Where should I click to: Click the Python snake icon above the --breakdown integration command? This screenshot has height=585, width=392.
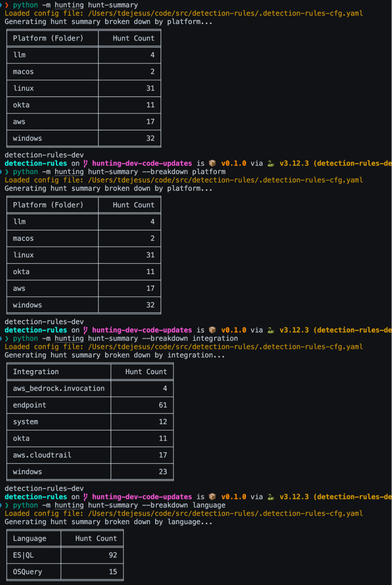[x=271, y=330]
